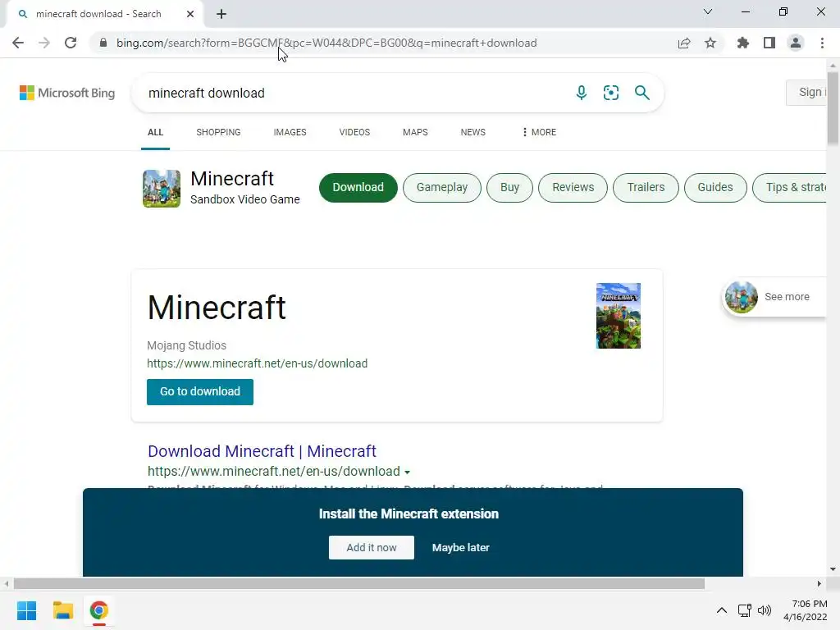
Task: Expand the MORE search categories
Action: (x=539, y=132)
